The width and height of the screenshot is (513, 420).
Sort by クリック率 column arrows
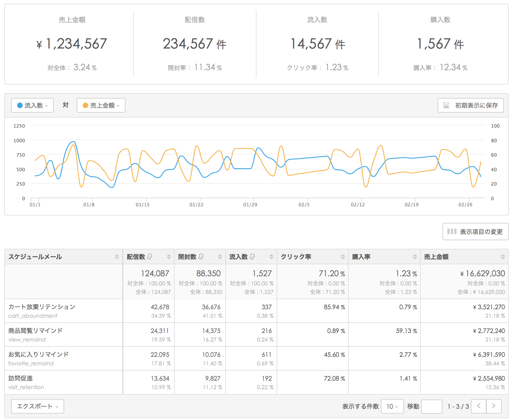tap(343, 257)
